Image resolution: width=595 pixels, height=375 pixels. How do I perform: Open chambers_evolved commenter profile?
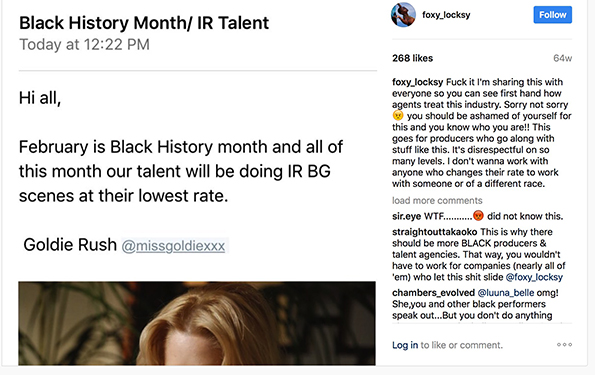click(433, 293)
